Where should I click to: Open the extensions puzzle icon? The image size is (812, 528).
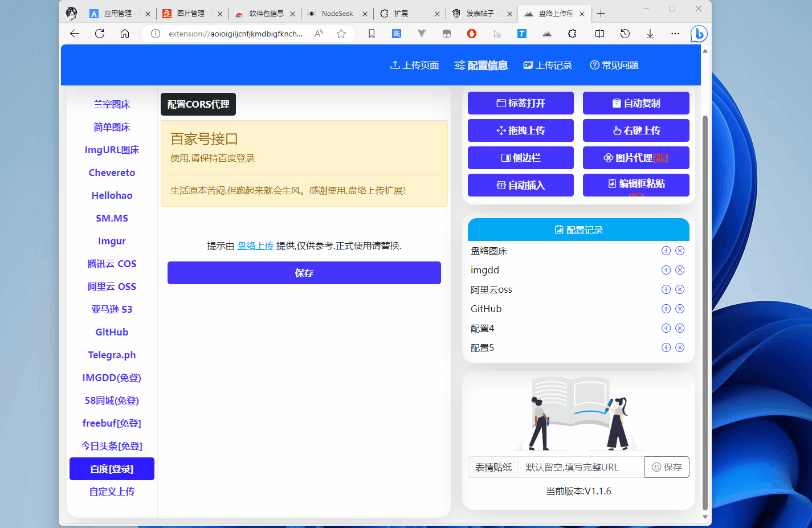pyautogui.click(x=572, y=34)
